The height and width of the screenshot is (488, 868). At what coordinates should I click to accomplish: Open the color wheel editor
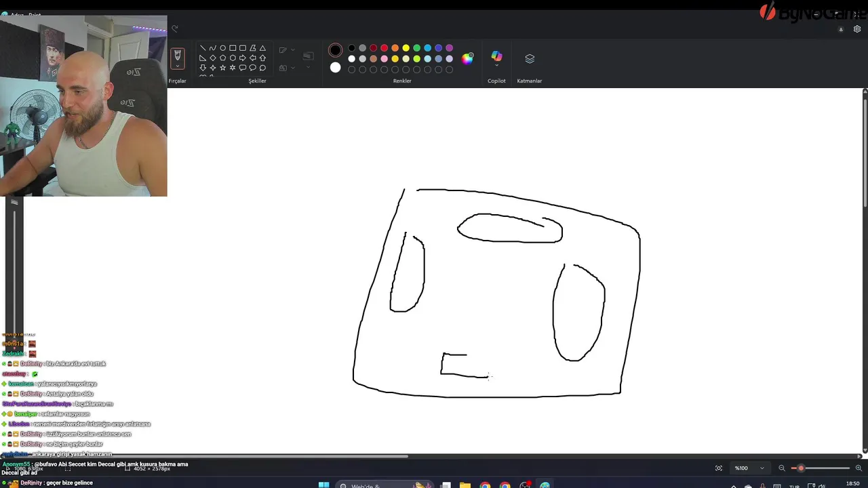click(x=468, y=58)
